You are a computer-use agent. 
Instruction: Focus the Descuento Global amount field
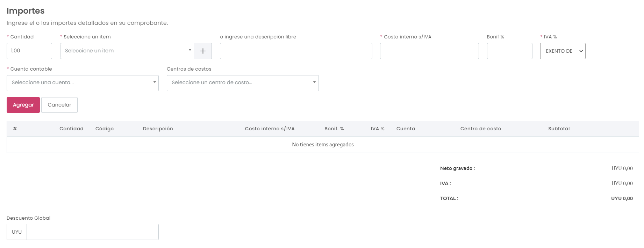(x=93, y=232)
